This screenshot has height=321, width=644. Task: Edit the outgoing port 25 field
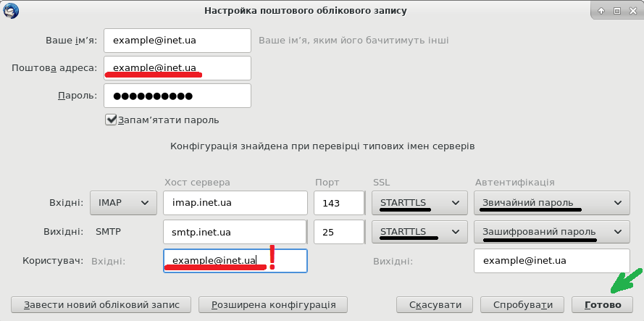pyautogui.click(x=338, y=232)
